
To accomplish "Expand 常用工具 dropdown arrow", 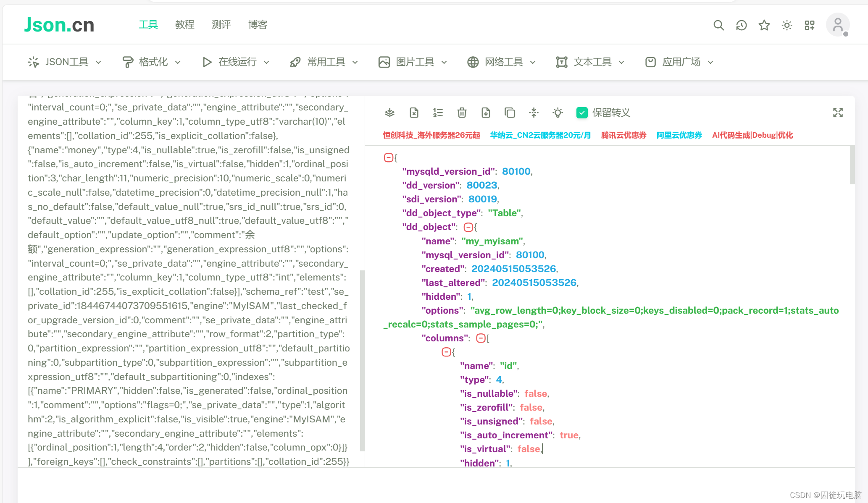I will click(x=355, y=63).
